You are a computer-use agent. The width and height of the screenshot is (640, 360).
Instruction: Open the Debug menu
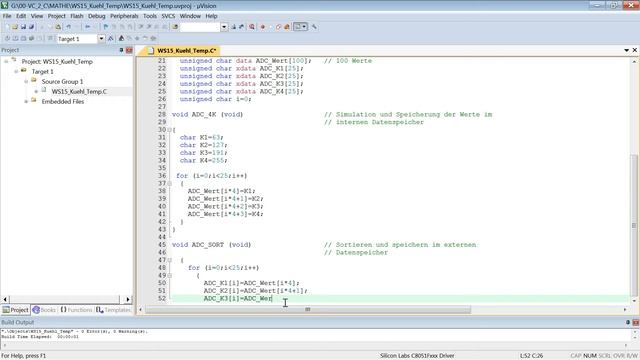click(x=97, y=16)
